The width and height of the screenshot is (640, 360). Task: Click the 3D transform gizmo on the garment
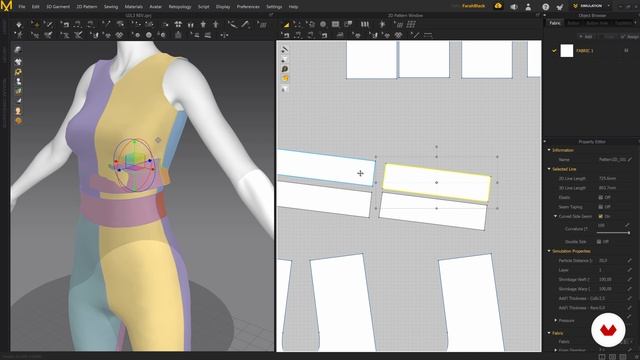tap(134, 164)
